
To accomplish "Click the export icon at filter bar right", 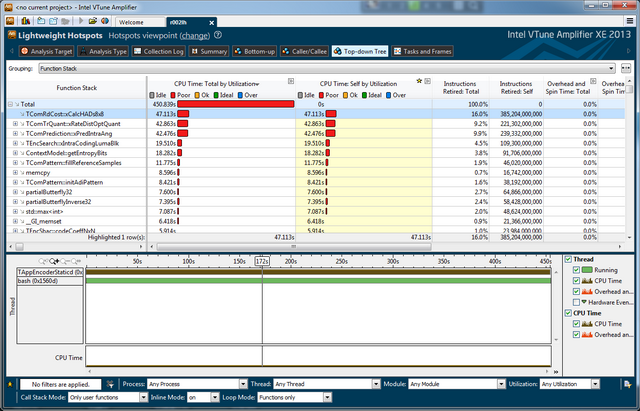I will (x=628, y=384).
